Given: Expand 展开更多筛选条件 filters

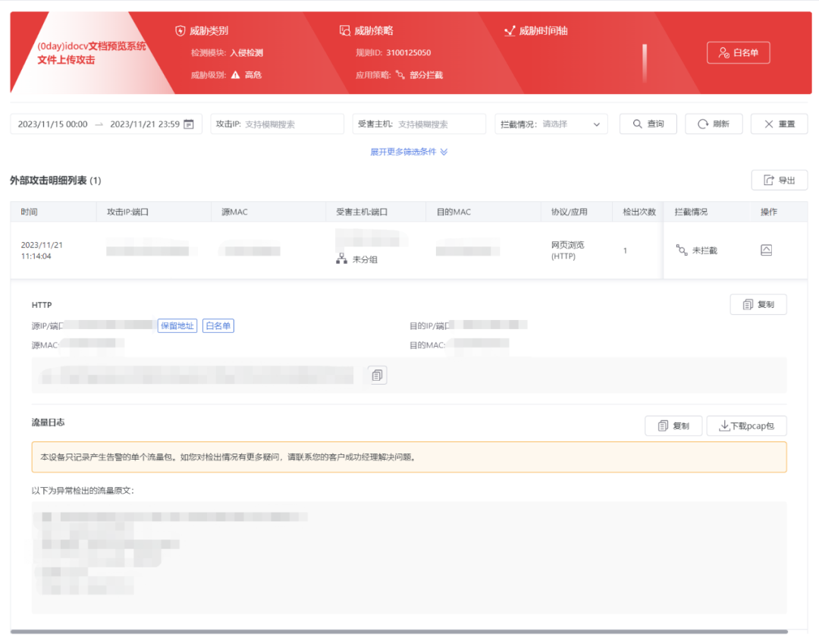Looking at the screenshot, I should pos(409,152).
